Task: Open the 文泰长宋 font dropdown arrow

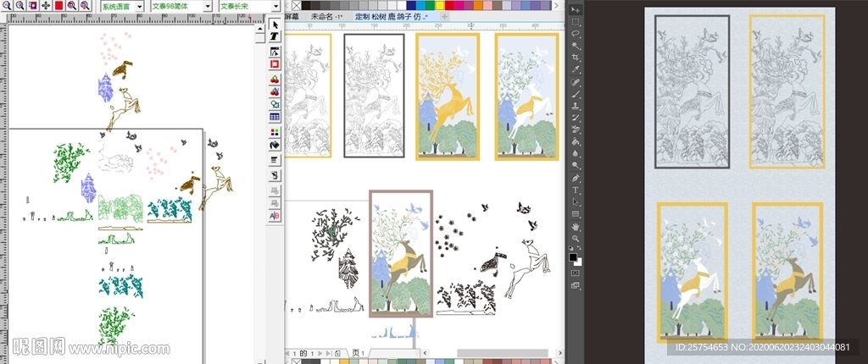Action: [275, 6]
